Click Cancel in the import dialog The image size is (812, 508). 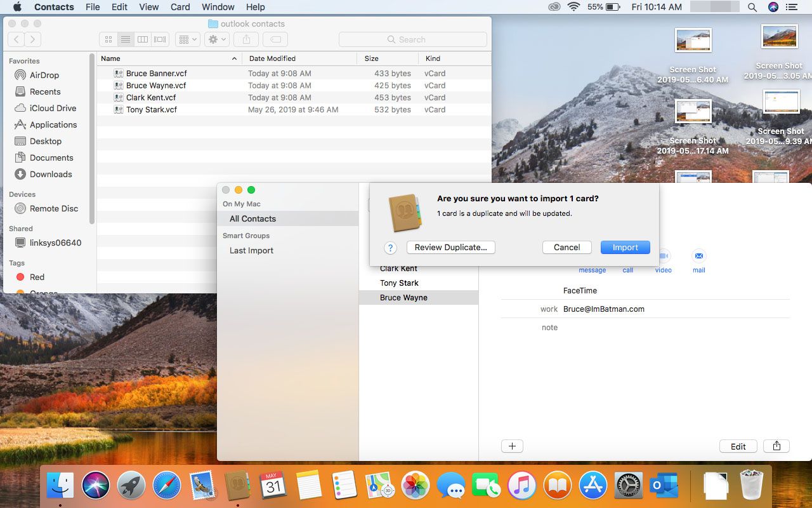pos(566,248)
